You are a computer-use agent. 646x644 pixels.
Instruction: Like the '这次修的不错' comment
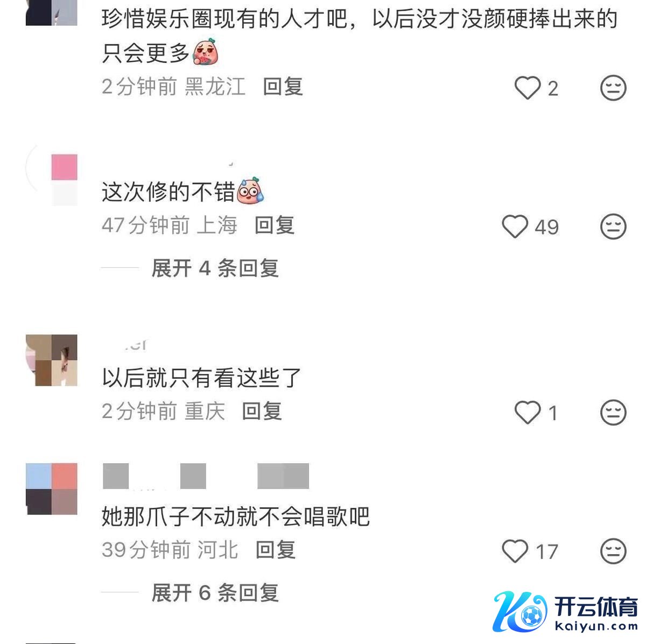coord(515,227)
